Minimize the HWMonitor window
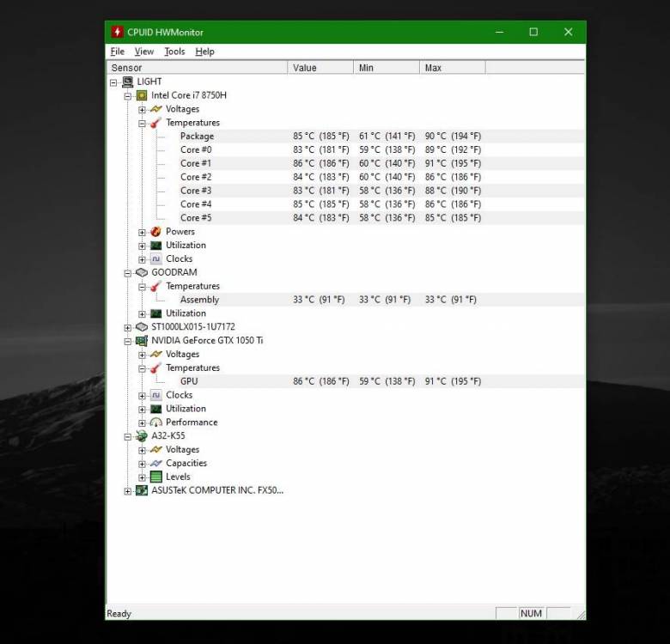 (x=499, y=32)
